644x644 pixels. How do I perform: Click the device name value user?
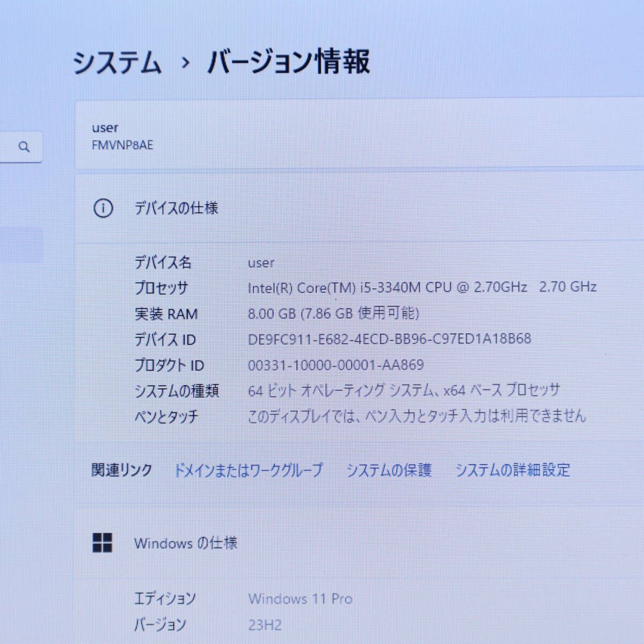click(261, 263)
